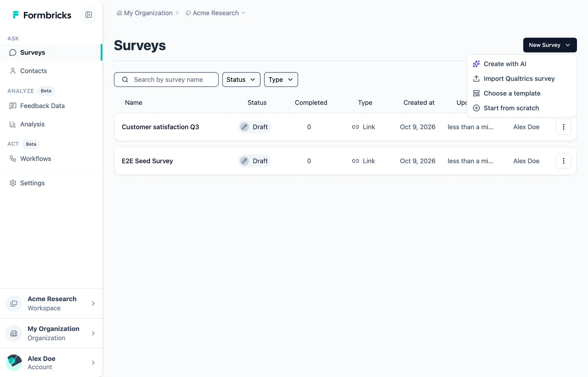Viewport: 588px width, 377px height.
Task: Open Settings in the sidebar
Action: click(x=51, y=183)
